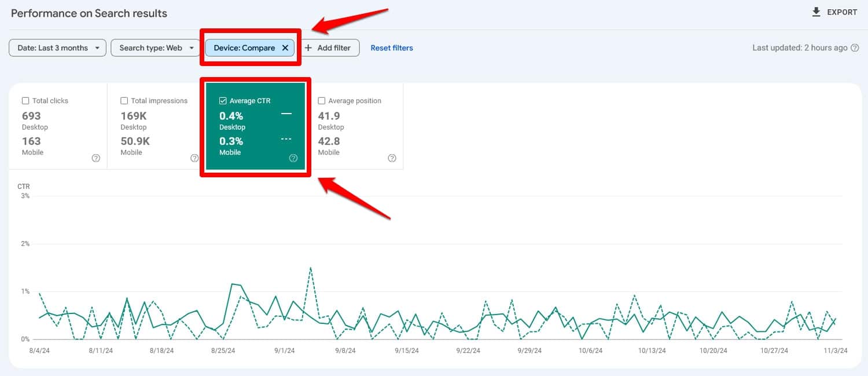Open the Search type: Web dropdown
Viewport: 868px width, 376px height.
pos(156,48)
